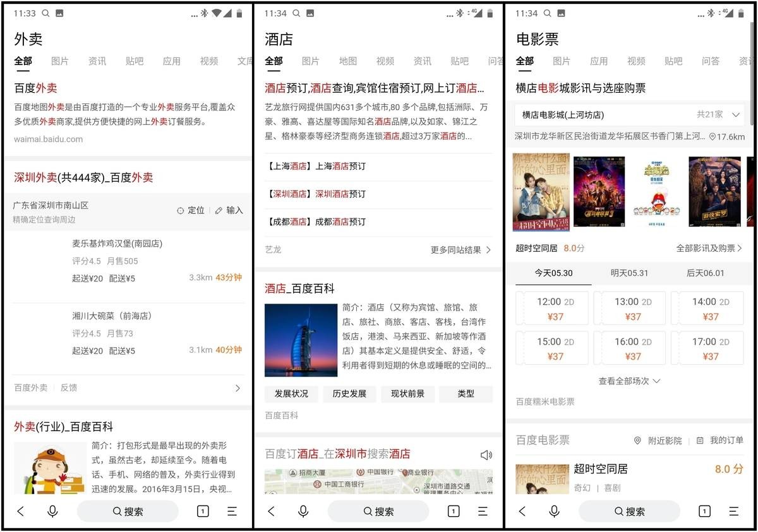
Task: Open tab counter in 外卖 screen
Action: [x=203, y=511]
